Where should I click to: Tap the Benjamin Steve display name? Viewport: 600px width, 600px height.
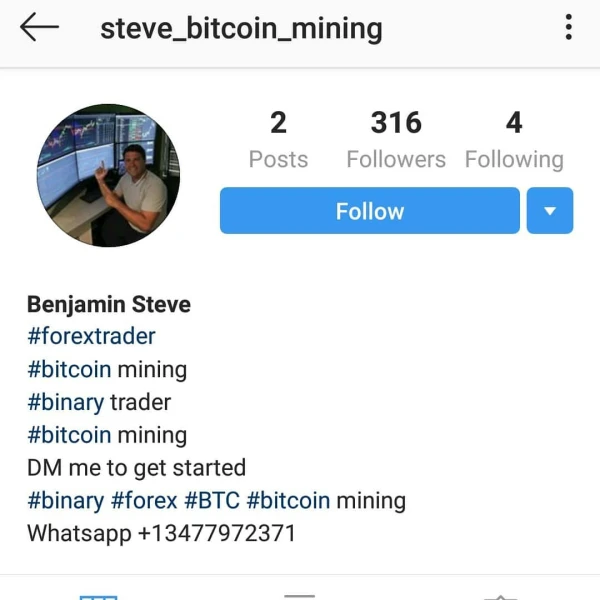[109, 305]
